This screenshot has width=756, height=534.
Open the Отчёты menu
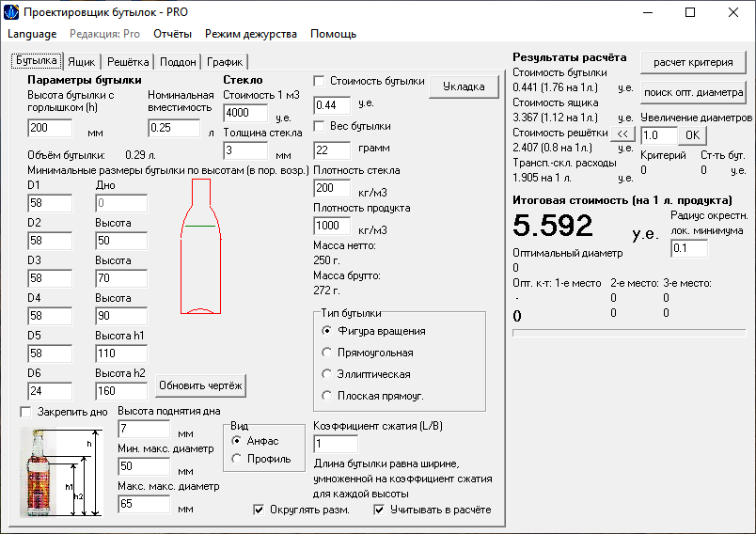click(x=172, y=34)
